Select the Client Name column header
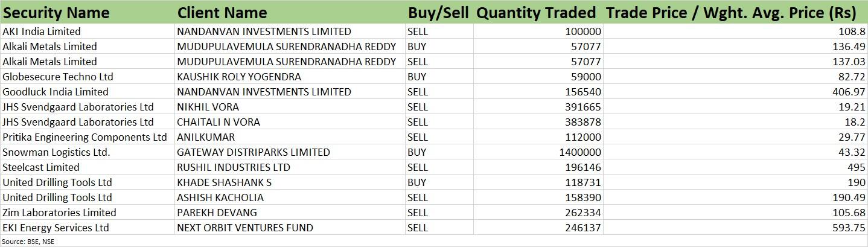 [290, 12]
